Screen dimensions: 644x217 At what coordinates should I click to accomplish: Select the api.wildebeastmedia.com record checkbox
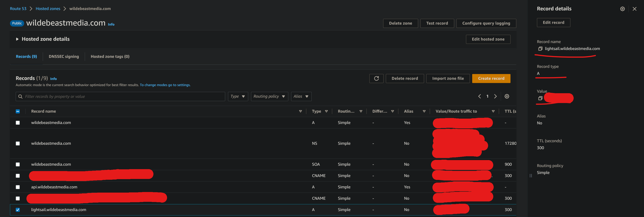click(x=18, y=187)
